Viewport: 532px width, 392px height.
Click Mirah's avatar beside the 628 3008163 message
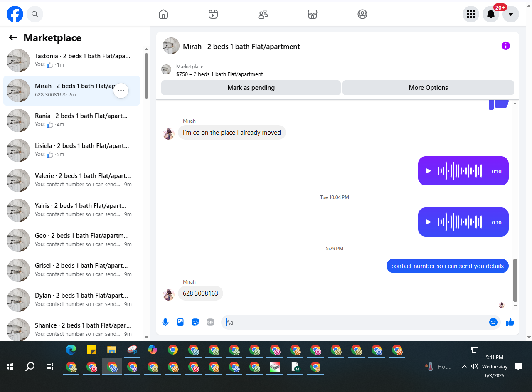(x=168, y=295)
